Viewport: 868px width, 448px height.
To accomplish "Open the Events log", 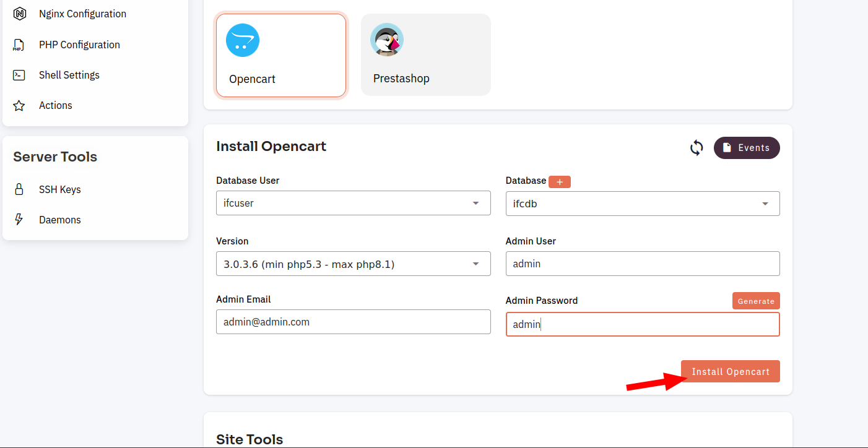I will point(747,148).
